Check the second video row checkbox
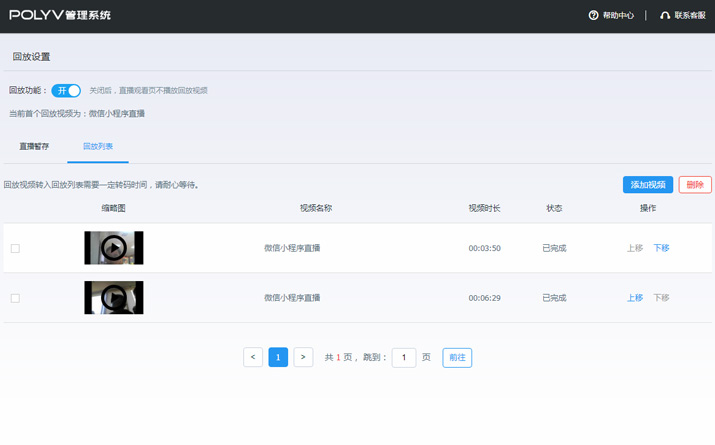 (15, 298)
